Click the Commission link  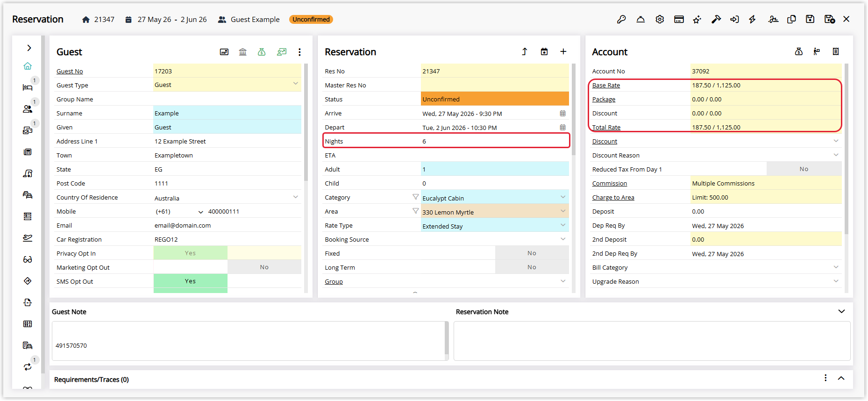[x=610, y=183]
